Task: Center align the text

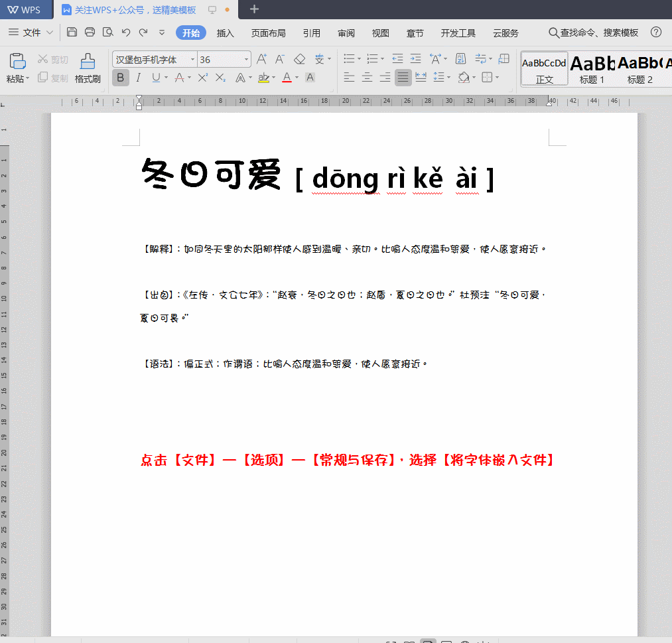Action: 367,78
